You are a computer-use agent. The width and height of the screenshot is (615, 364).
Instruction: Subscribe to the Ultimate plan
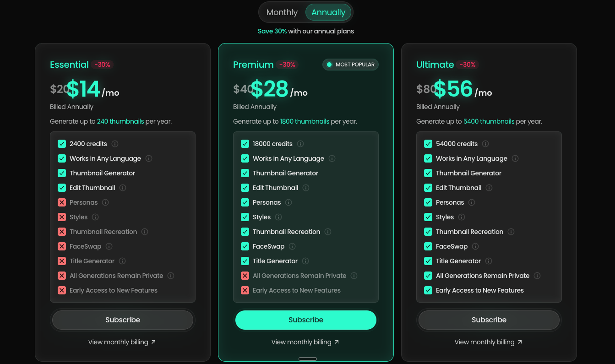coord(489,320)
